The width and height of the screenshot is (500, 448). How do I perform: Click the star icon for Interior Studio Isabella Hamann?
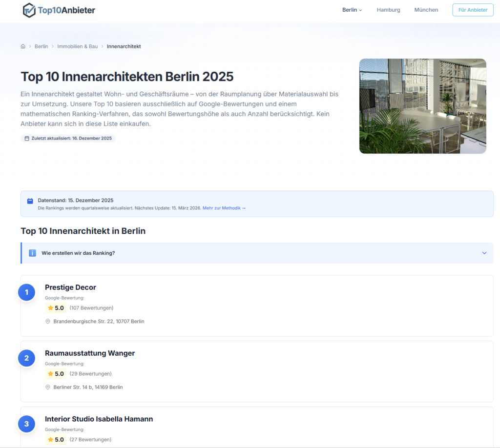click(x=50, y=439)
